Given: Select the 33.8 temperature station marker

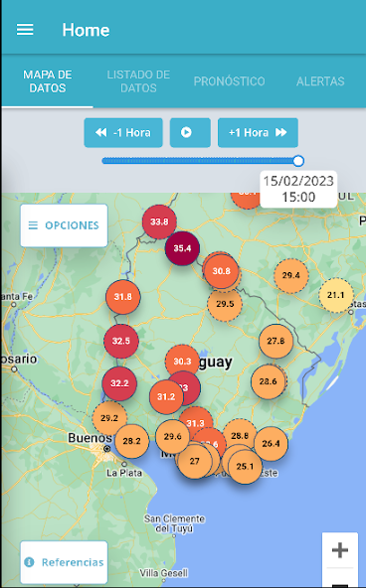Looking at the screenshot, I should [159, 221].
